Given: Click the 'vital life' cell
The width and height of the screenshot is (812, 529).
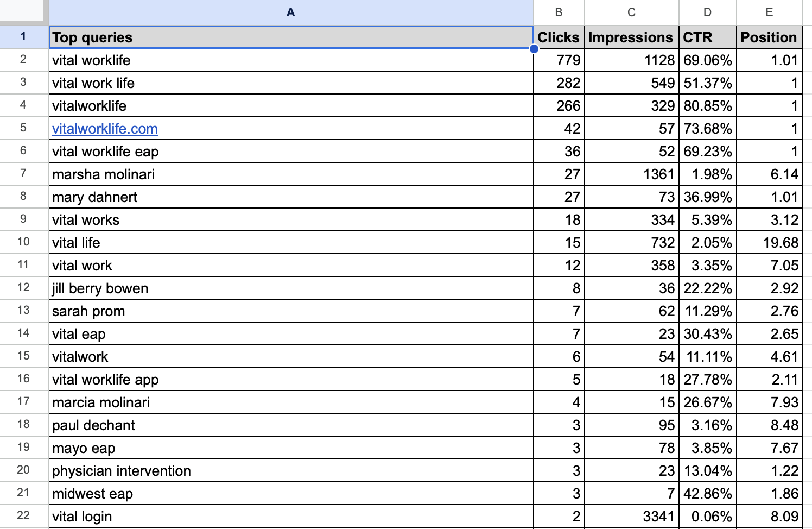Looking at the screenshot, I should 291,243.
